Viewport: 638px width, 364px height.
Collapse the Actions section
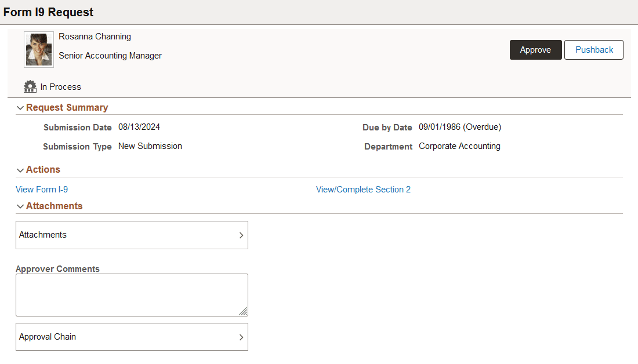[x=42, y=169]
